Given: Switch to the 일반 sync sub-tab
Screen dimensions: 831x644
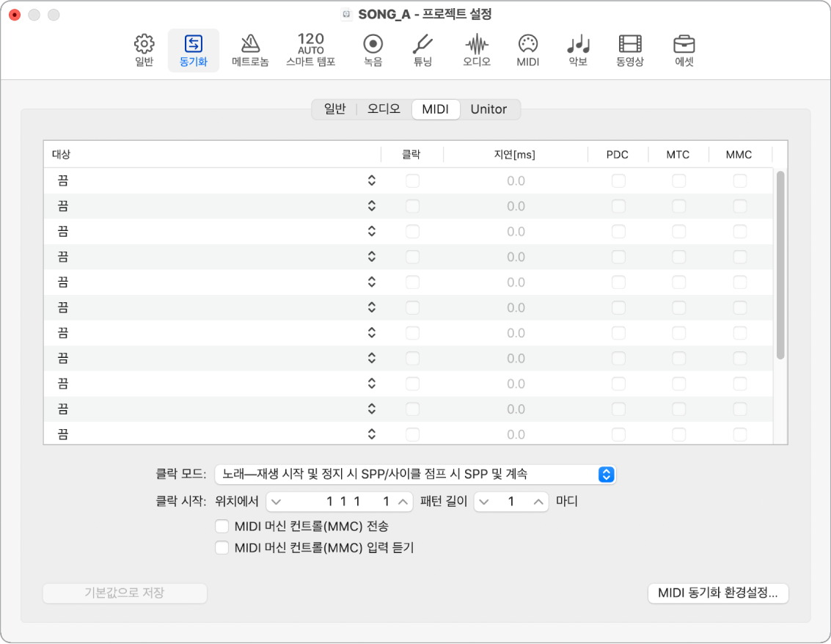Looking at the screenshot, I should [x=334, y=109].
